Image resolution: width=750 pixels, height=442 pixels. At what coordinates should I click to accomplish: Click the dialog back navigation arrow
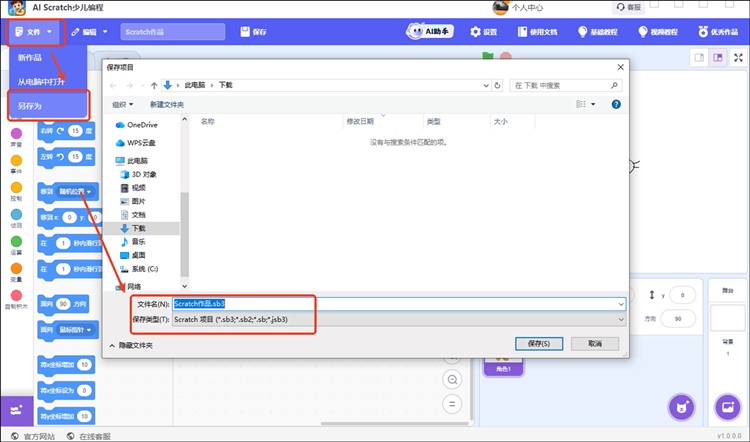[x=113, y=85]
